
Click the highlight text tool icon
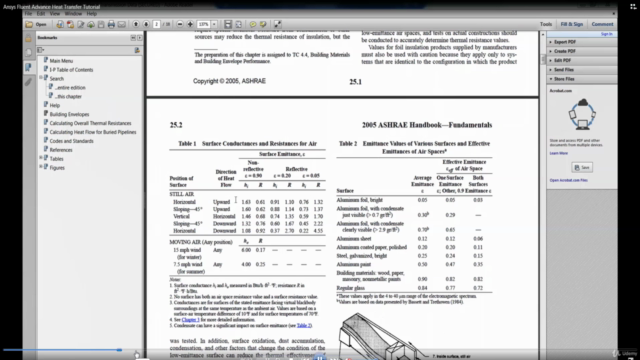263,24
